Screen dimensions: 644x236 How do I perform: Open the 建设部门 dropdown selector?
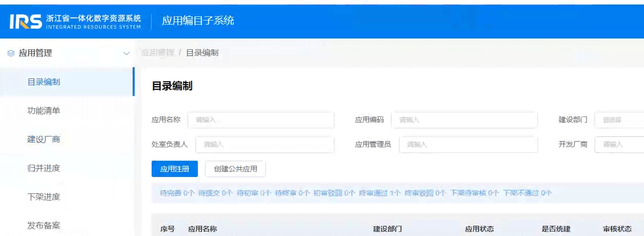[x=619, y=120]
